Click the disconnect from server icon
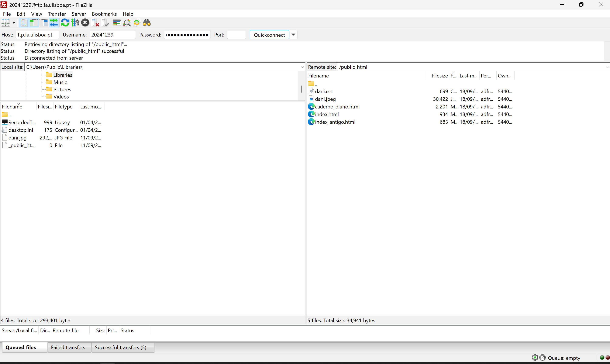The width and height of the screenshot is (610, 364). pos(96,23)
